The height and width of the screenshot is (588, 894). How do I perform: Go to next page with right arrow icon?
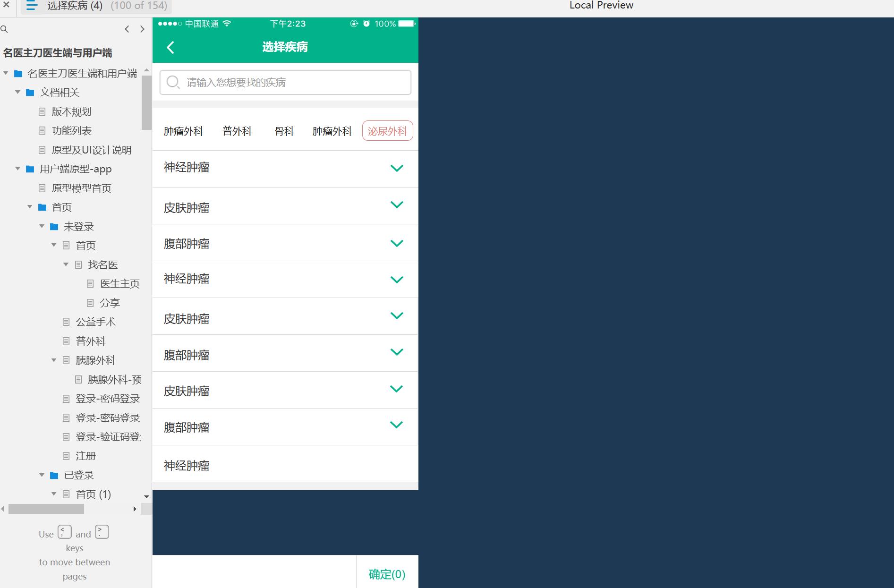click(142, 29)
